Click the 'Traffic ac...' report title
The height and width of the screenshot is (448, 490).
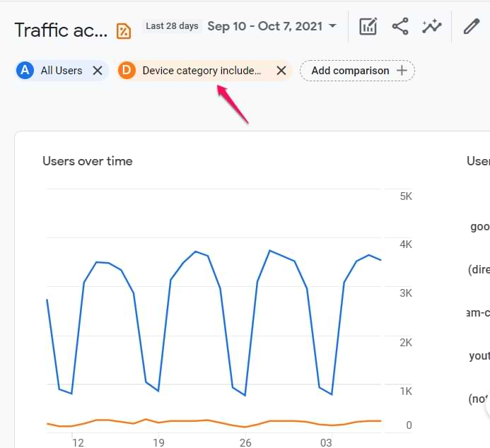61,30
